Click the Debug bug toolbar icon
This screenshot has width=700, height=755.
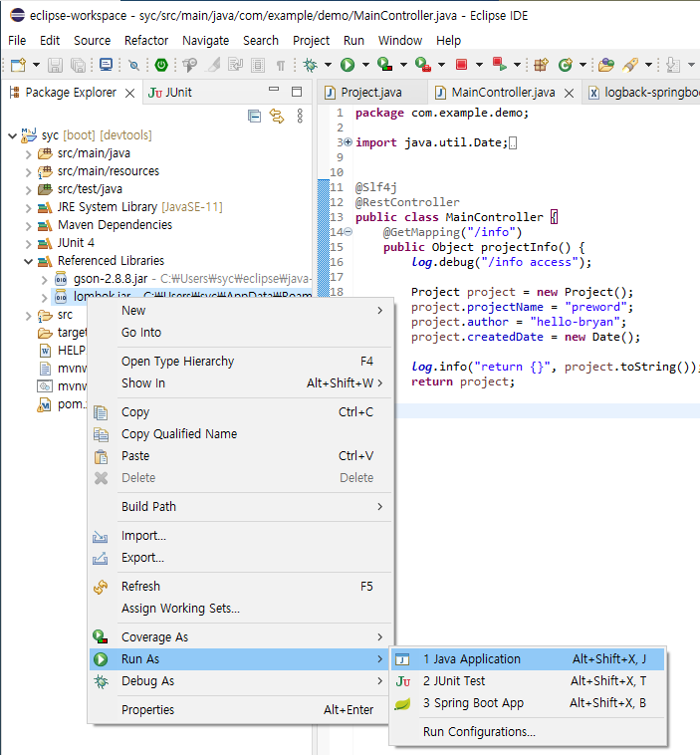pyautogui.click(x=311, y=65)
